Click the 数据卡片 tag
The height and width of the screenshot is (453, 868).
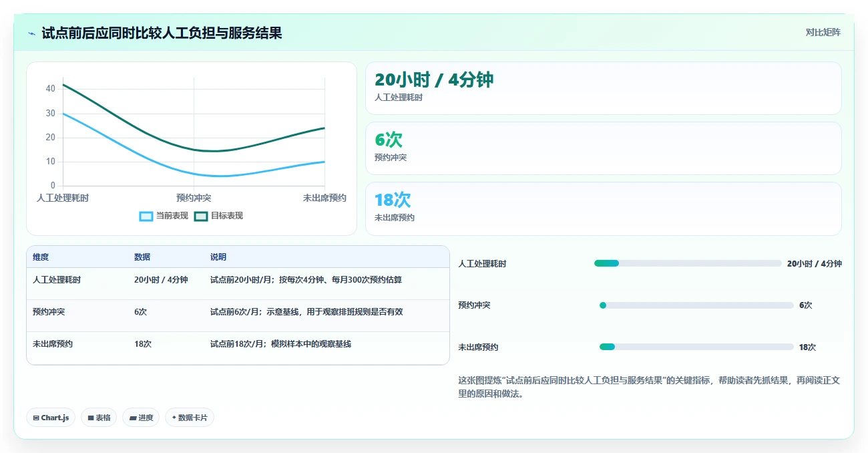[x=190, y=418]
